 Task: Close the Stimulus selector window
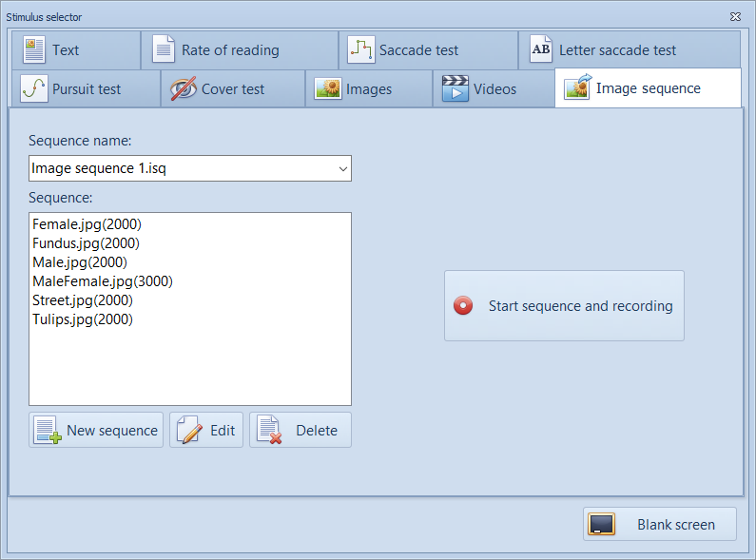point(735,16)
